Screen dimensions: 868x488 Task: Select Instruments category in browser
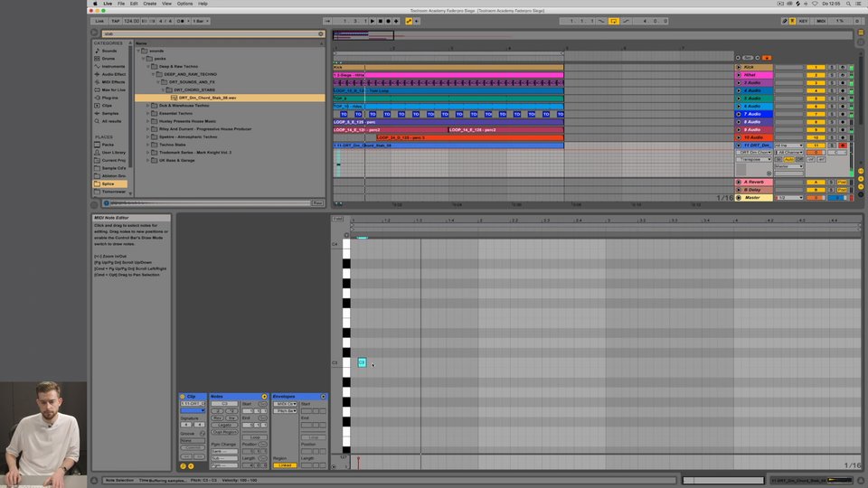point(113,66)
